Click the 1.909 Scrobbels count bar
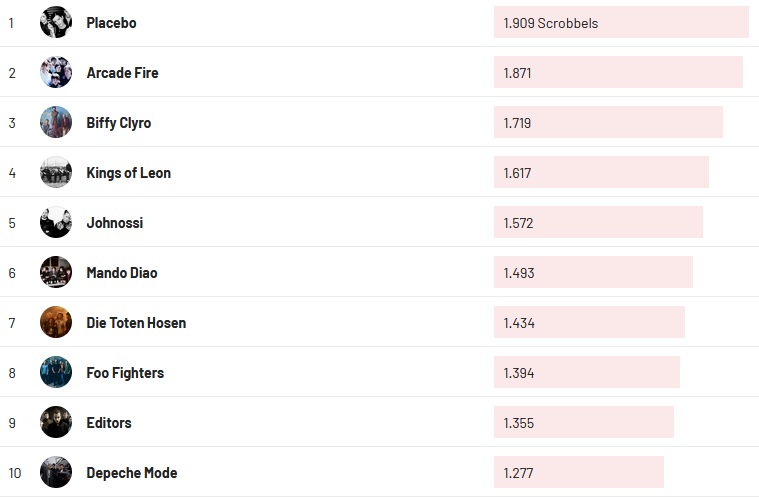The width and height of the screenshot is (759, 497). coord(620,23)
